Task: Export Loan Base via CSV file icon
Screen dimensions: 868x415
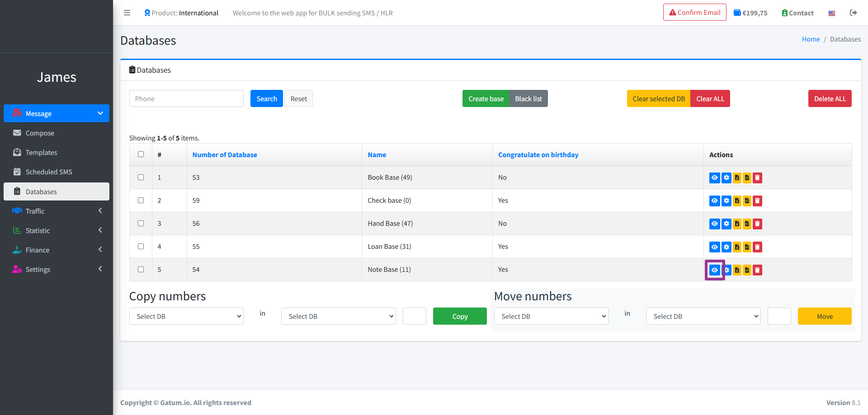Action: pyautogui.click(x=747, y=247)
